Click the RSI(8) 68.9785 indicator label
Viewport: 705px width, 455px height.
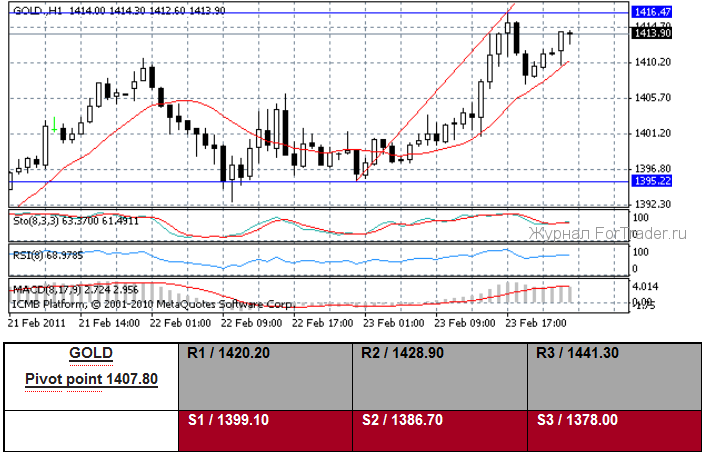(x=48, y=255)
